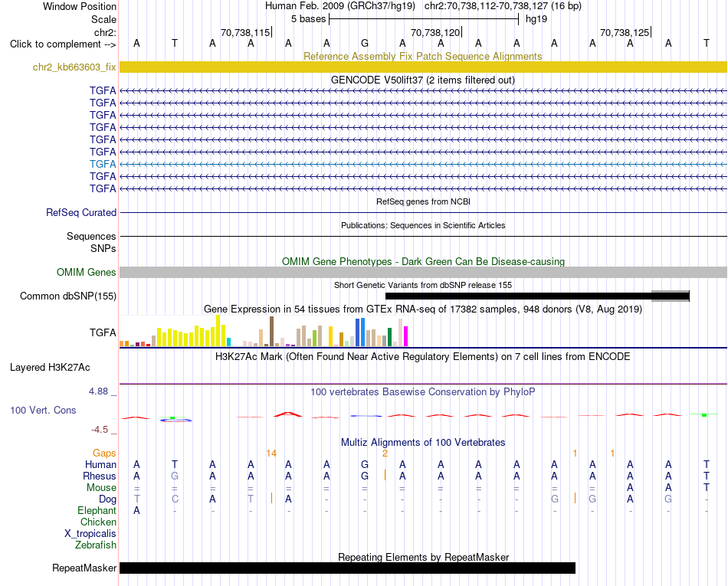The width and height of the screenshot is (728, 586).
Task: Click the 70,738,120 position marker
Action: point(435,32)
